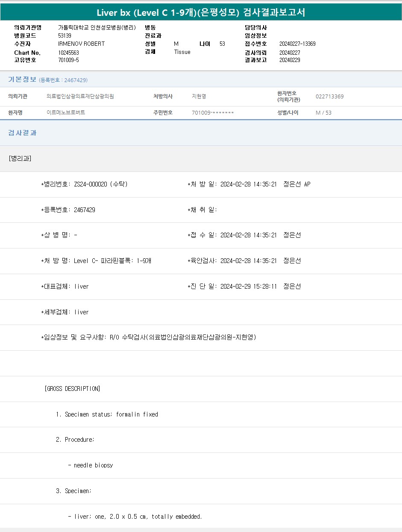402x532 pixels.
Task: Select the 기본정보 section heading
Action: [22, 80]
